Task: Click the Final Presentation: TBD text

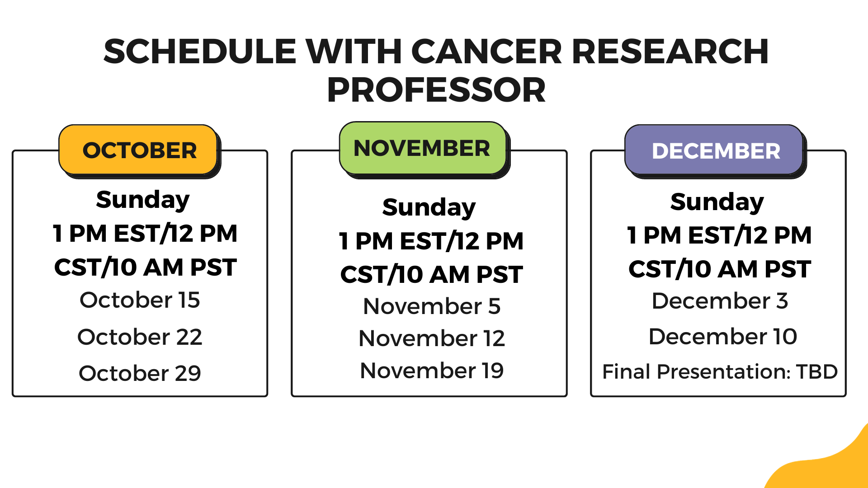Action: pyautogui.click(x=720, y=372)
